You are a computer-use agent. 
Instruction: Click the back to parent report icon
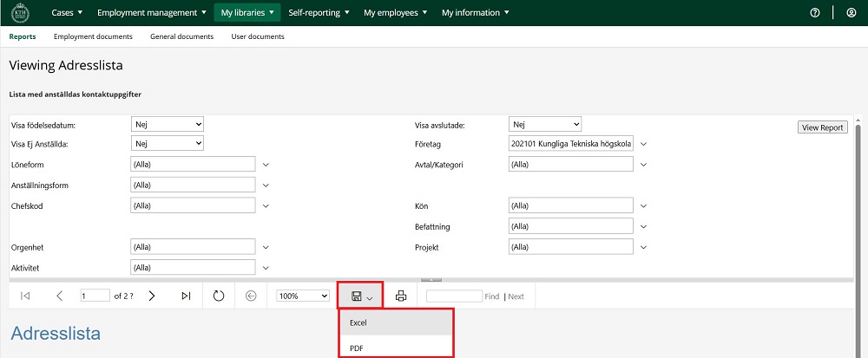click(x=252, y=296)
